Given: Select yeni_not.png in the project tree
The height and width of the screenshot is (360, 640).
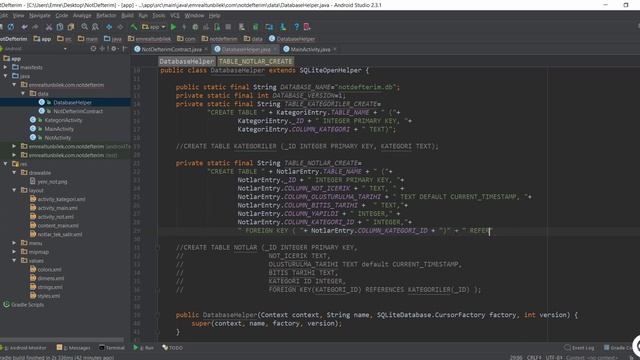Looking at the screenshot, I should point(52,182).
